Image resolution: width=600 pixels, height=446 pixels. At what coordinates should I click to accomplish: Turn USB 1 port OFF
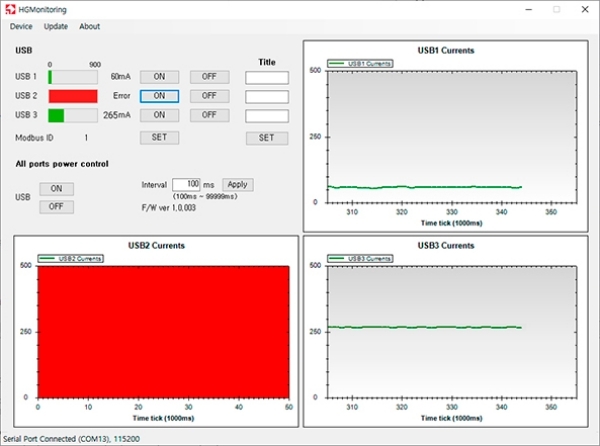coord(209,77)
